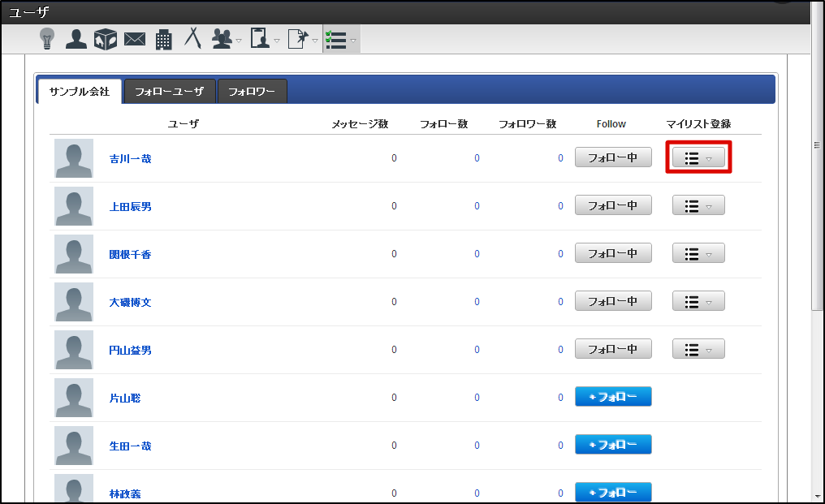Click the vertical scrollbar down arrow
This screenshot has width=825, height=504.
tap(817, 495)
